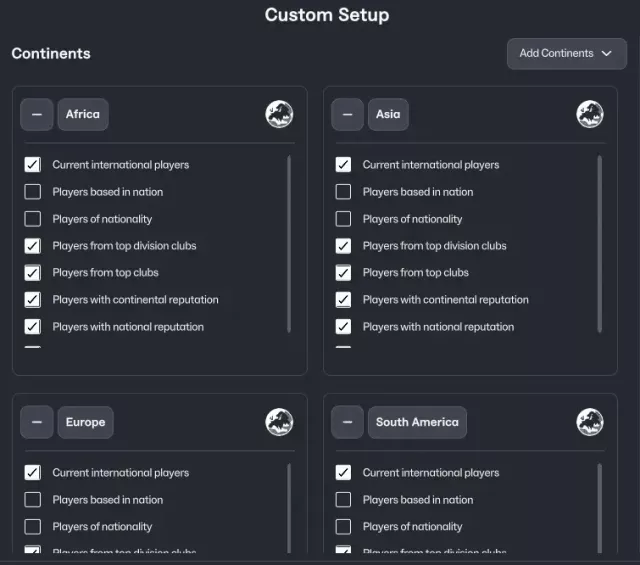The height and width of the screenshot is (565, 640).
Task: Click the Asia list scrollbar
Action: (x=600, y=244)
